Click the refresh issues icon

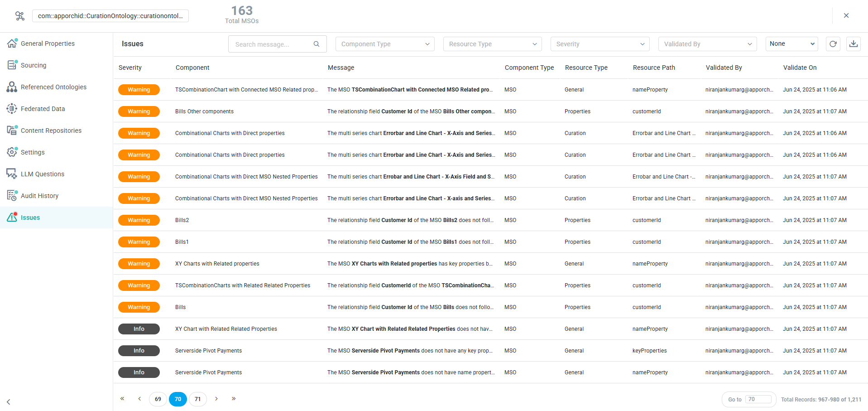pos(833,44)
